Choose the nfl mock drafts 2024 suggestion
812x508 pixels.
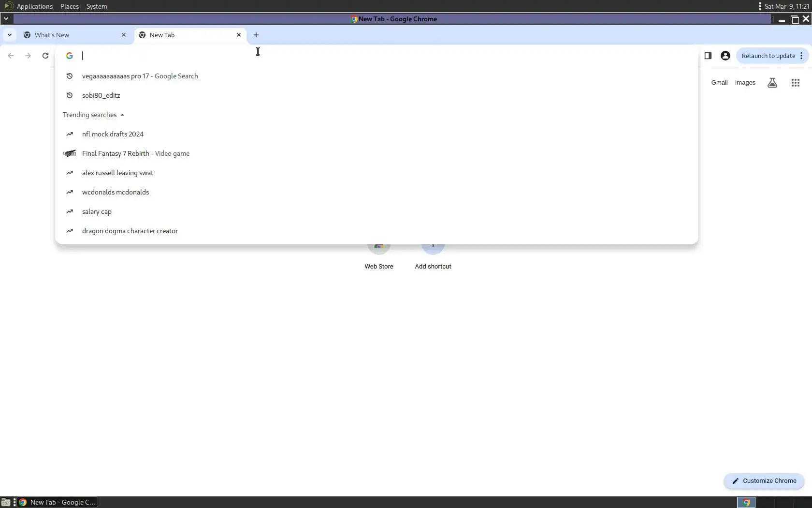point(377,134)
